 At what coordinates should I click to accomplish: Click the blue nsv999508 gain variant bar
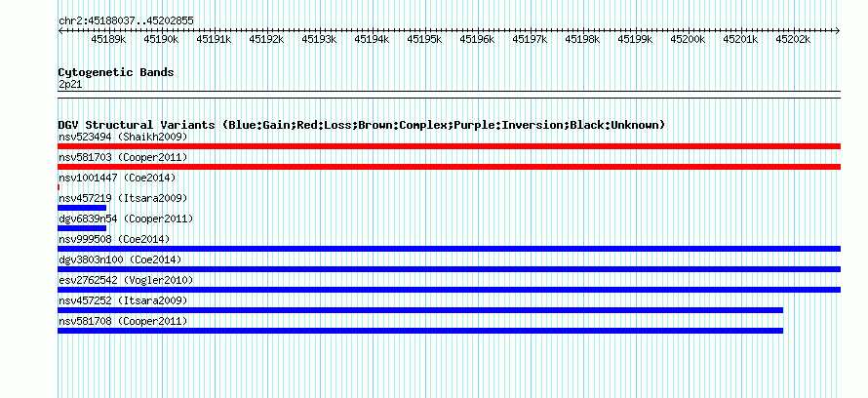pyautogui.click(x=449, y=249)
